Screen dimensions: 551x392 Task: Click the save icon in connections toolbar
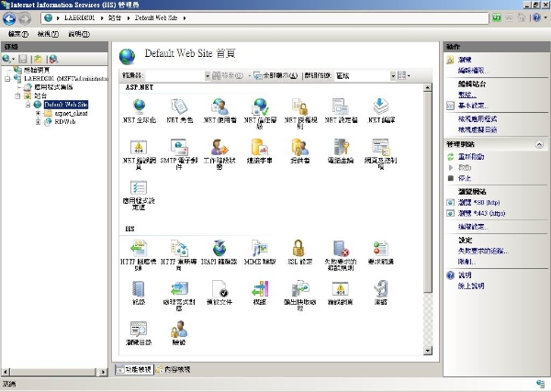pyautogui.click(x=23, y=59)
